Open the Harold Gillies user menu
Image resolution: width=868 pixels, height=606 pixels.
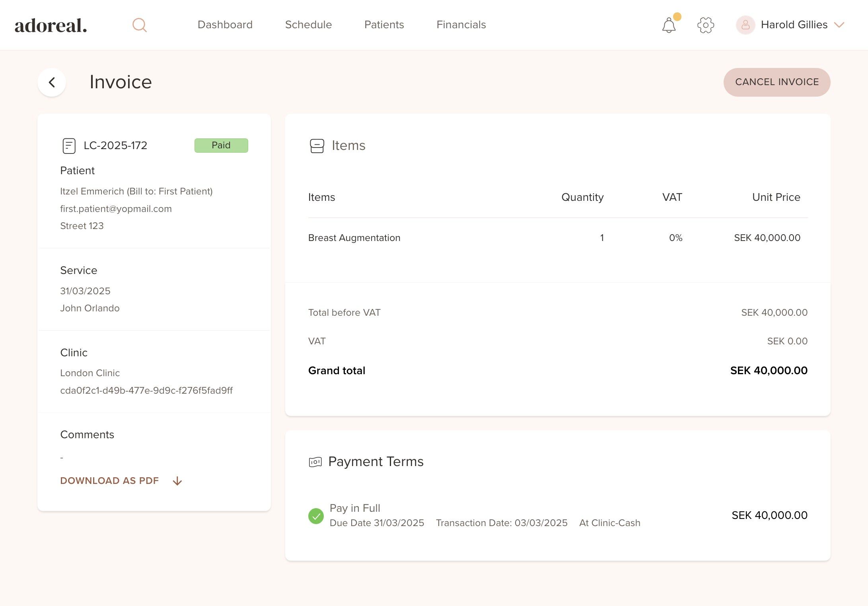click(794, 25)
